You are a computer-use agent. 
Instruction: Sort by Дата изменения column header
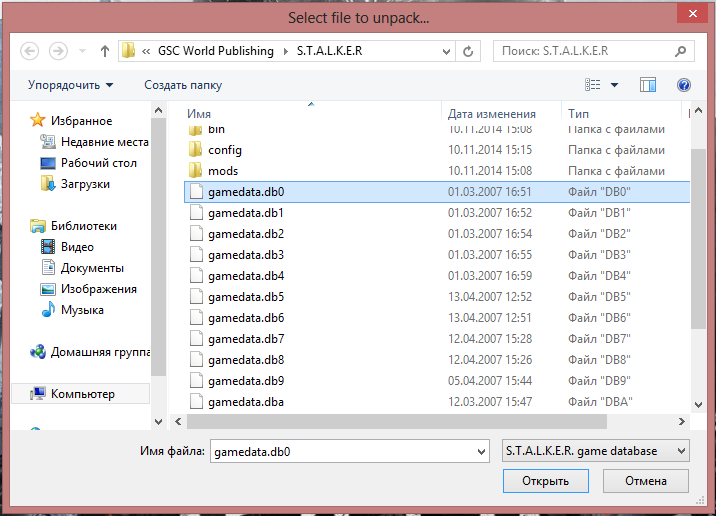[x=491, y=114]
